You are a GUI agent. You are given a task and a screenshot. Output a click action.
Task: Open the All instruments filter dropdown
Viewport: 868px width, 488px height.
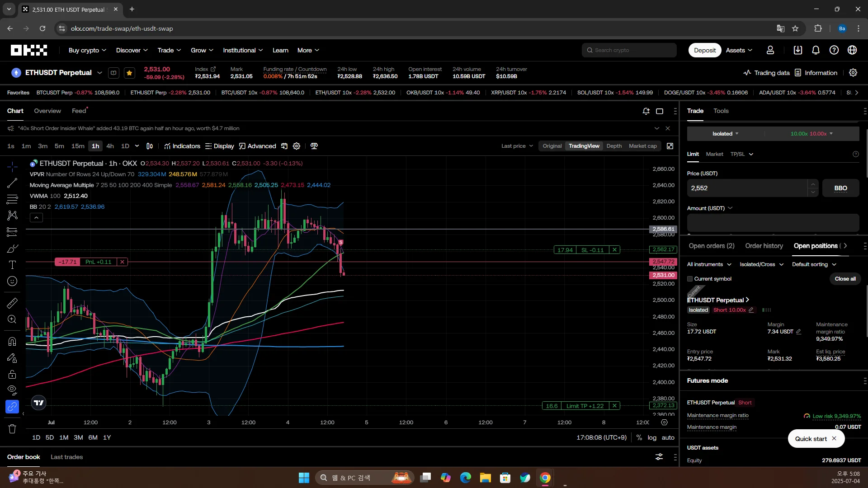(x=709, y=264)
